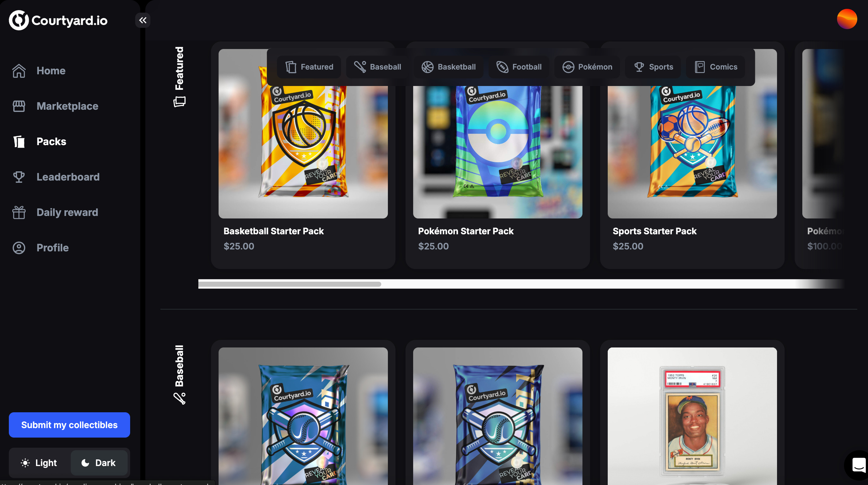Click the Profile person icon
868x485 pixels.
(x=19, y=248)
